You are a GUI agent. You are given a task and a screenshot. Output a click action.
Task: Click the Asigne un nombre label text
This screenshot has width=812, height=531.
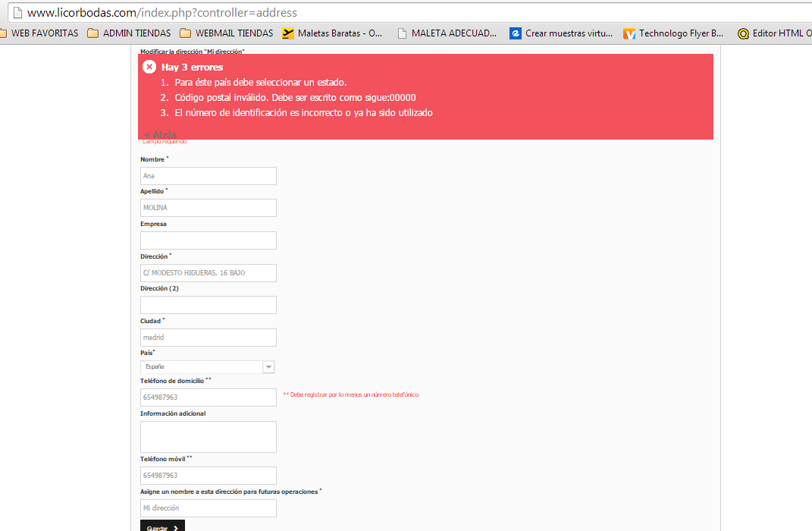[229, 492]
